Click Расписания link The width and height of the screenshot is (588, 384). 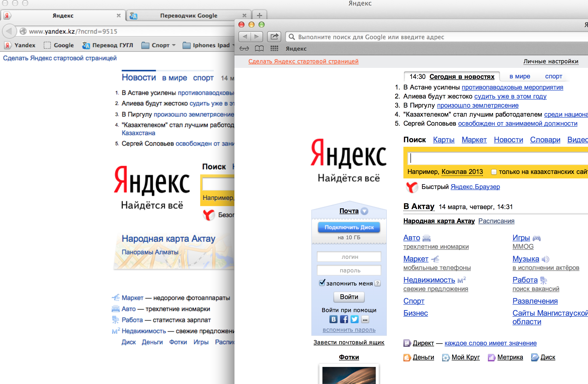tap(496, 221)
